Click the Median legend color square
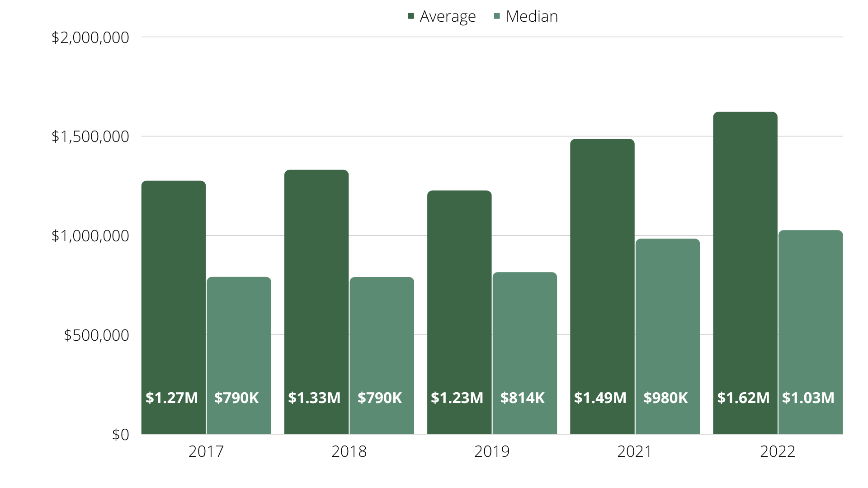This screenshot has width=868, height=488. point(497,16)
